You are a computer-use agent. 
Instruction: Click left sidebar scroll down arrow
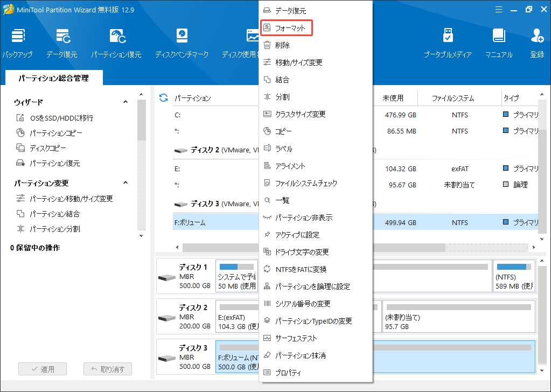pyautogui.click(x=141, y=236)
